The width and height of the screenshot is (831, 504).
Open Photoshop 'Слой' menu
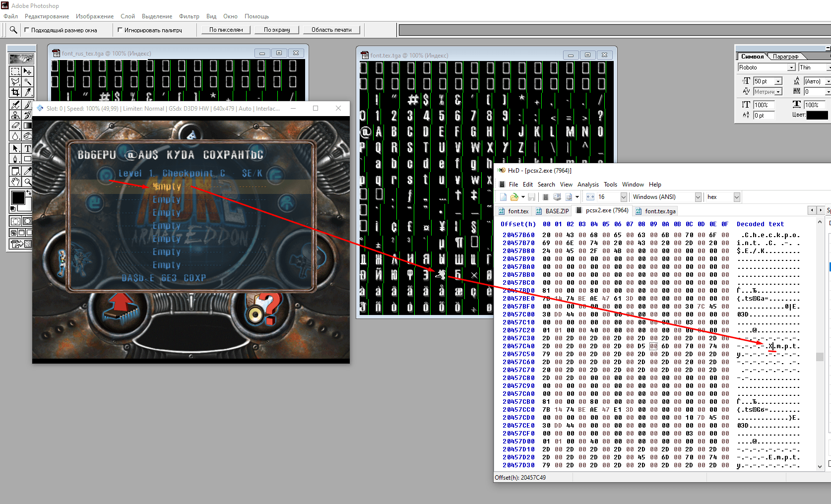(x=128, y=16)
